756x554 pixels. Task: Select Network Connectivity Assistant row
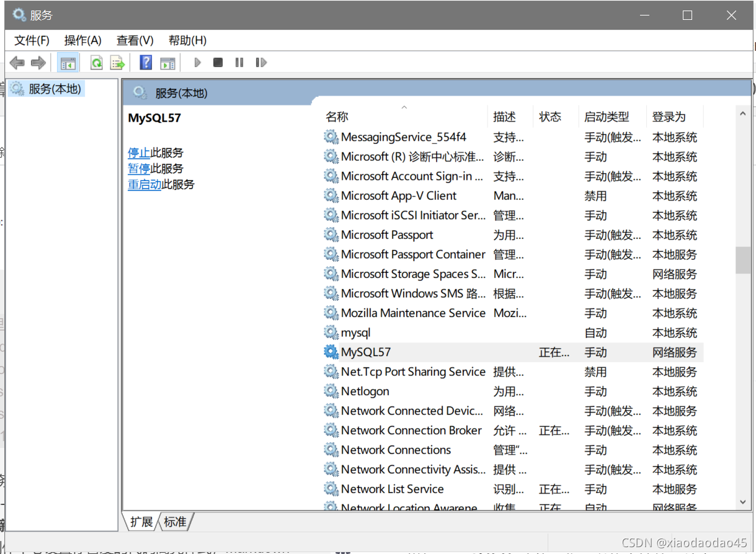(x=514, y=469)
